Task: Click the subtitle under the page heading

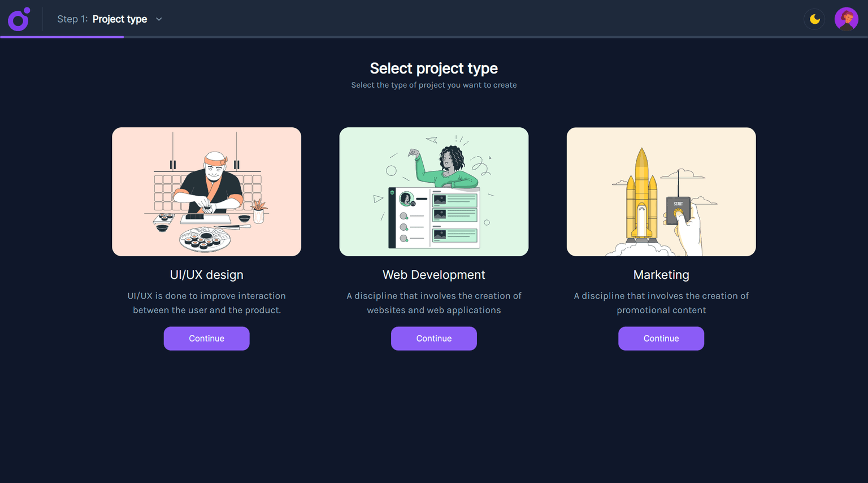Action: [x=433, y=85]
